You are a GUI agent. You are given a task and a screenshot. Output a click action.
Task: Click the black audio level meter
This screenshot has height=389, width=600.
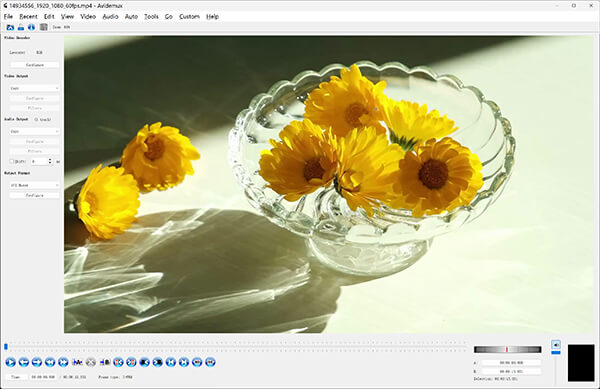point(581,363)
